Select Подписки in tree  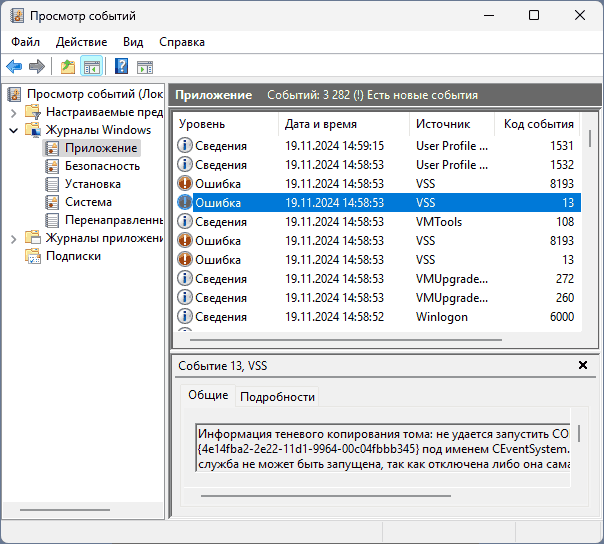tap(74, 256)
